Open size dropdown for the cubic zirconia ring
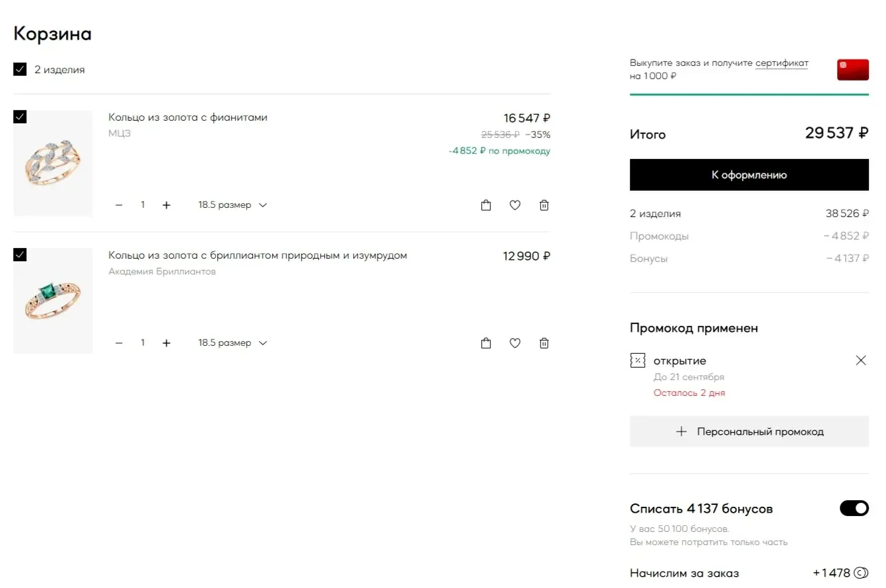The width and height of the screenshot is (886, 588). click(232, 205)
